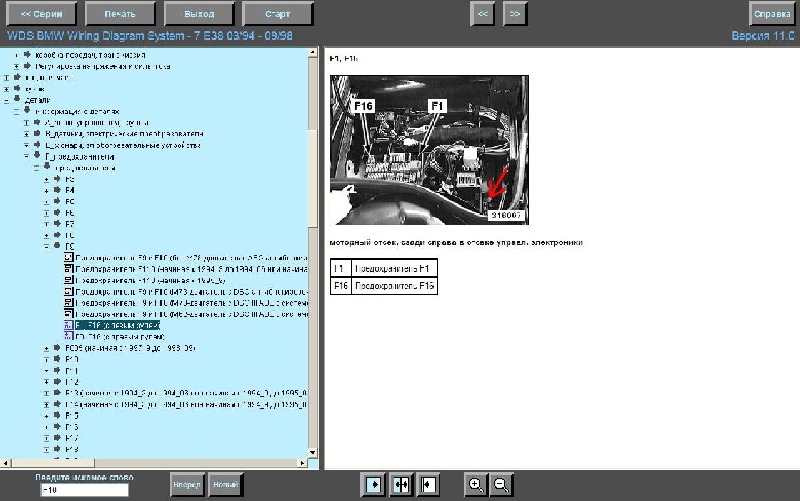Click the Предохранитель F1 table cell

[x=394, y=268]
